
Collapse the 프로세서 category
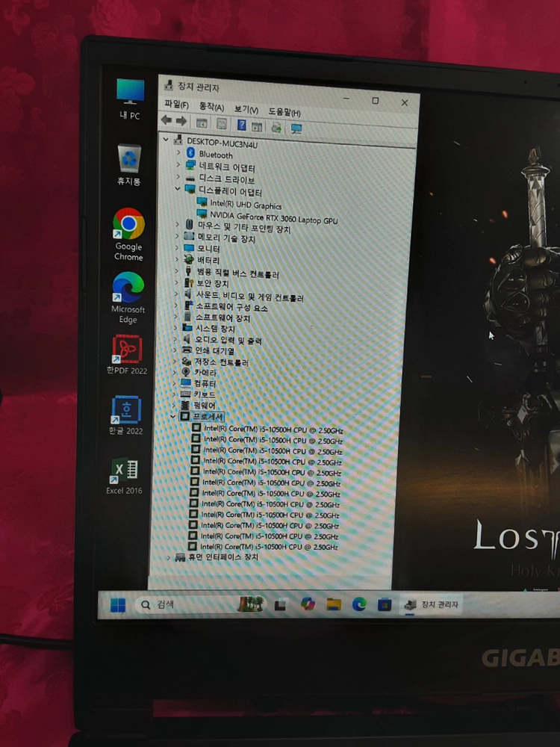pos(173,416)
